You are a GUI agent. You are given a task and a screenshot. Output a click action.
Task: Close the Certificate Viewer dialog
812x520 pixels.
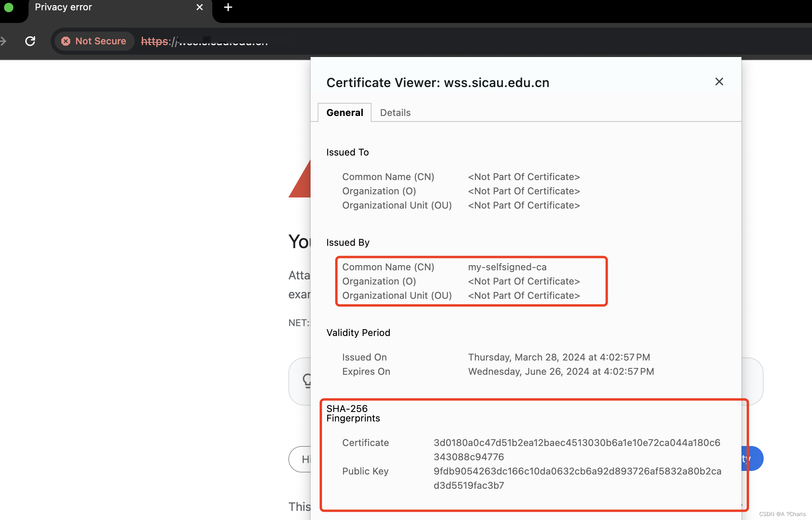pyautogui.click(x=719, y=82)
